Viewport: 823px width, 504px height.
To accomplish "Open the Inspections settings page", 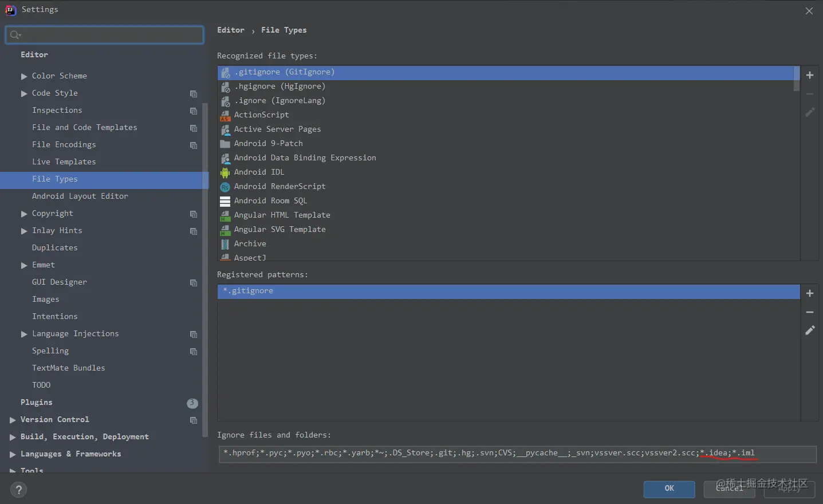I will point(57,110).
